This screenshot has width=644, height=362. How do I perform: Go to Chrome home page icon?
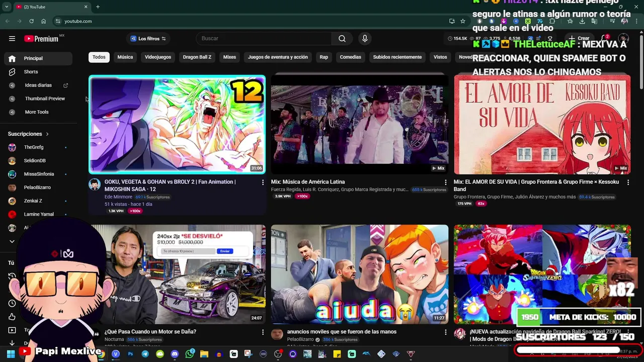(x=43, y=21)
